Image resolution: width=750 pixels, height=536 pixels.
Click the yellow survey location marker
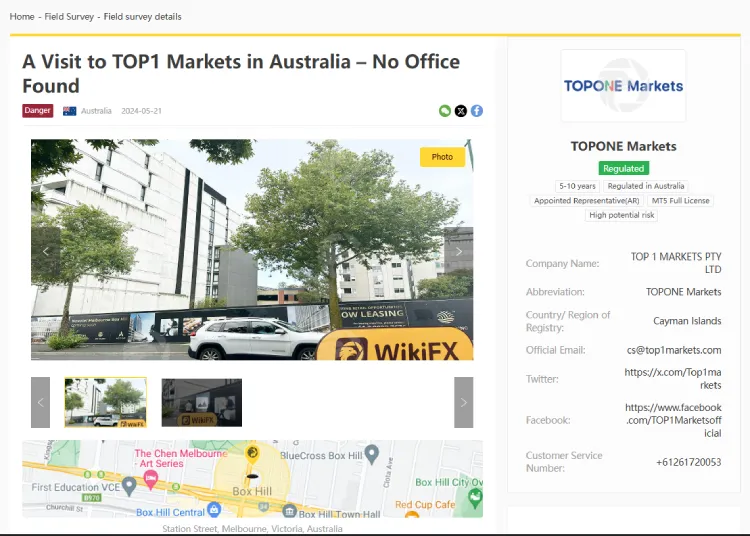(x=252, y=453)
